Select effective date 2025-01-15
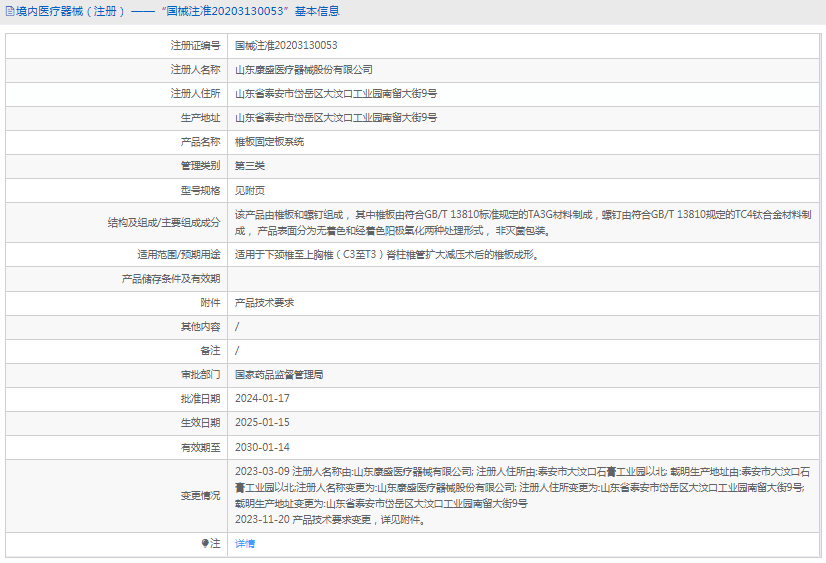This screenshot has width=826, height=563. point(262,423)
